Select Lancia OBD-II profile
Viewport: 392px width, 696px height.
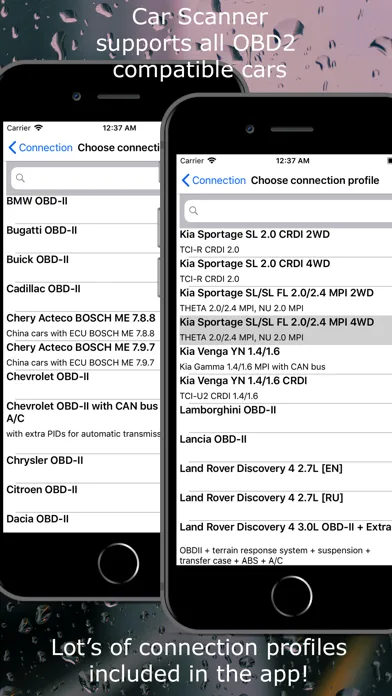click(285, 447)
